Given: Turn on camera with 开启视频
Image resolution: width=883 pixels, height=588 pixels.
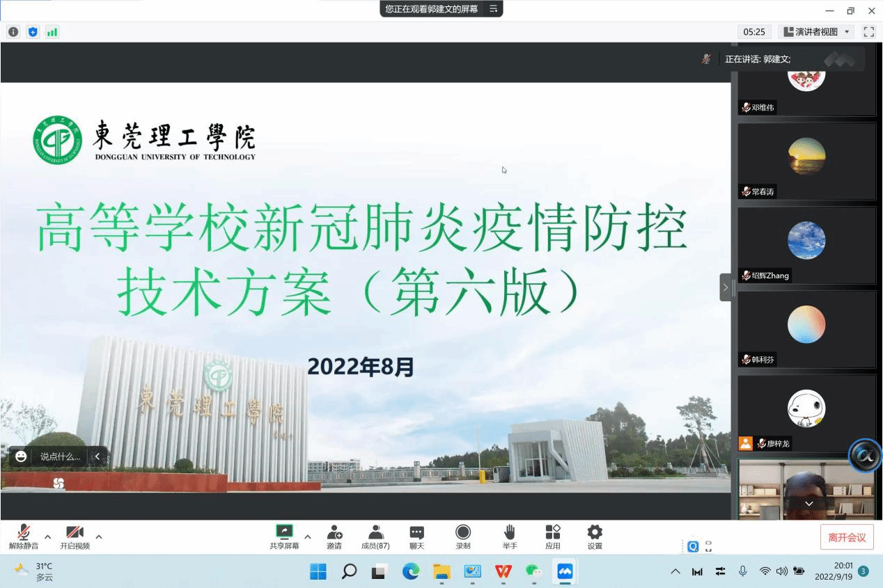Looking at the screenshot, I should pyautogui.click(x=75, y=537).
